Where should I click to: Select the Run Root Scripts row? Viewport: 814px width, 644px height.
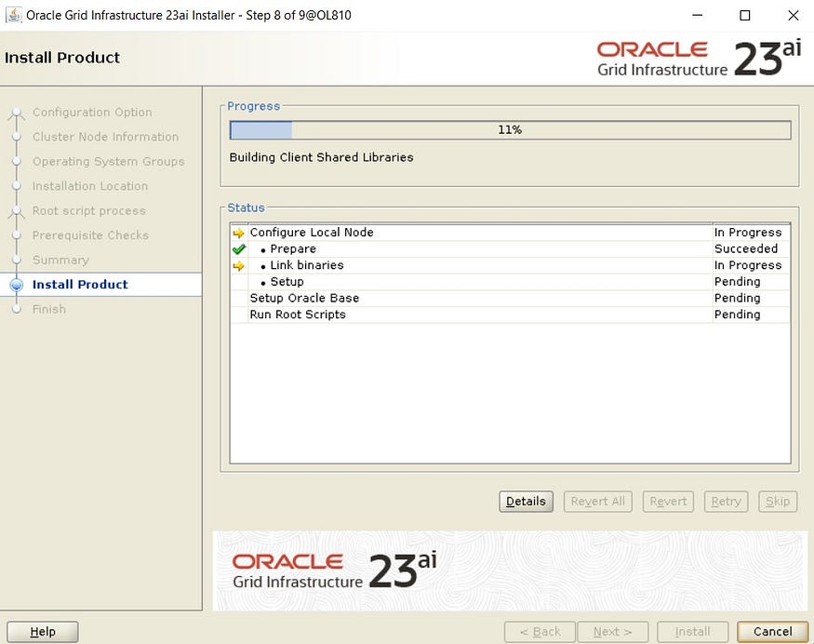(x=511, y=315)
